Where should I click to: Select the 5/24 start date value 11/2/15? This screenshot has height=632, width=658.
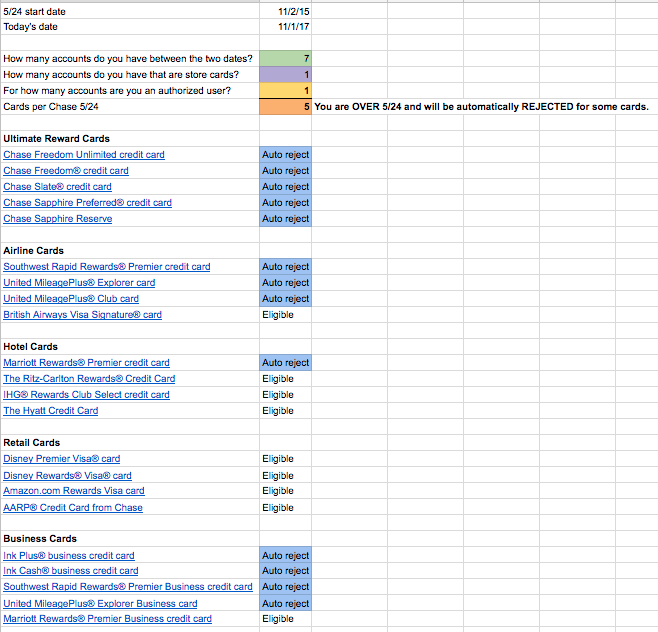pyautogui.click(x=285, y=11)
